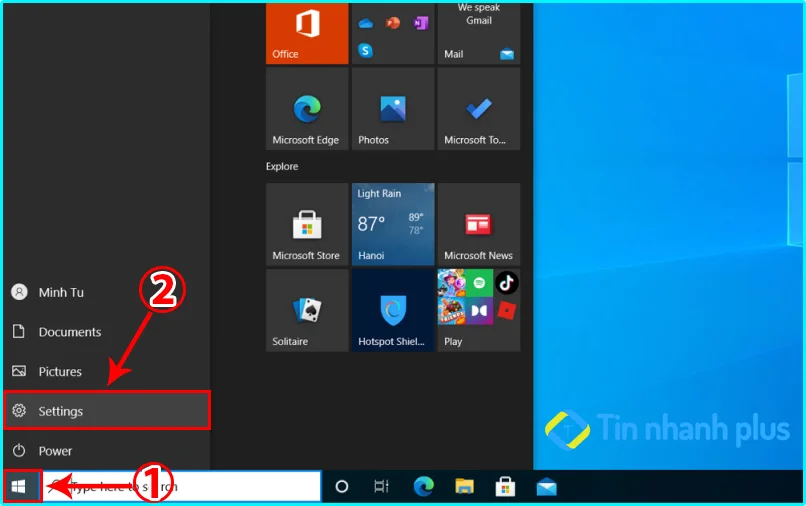This screenshot has width=806, height=506.
Task: Open Microsoft Store tile
Action: pos(307,224)
